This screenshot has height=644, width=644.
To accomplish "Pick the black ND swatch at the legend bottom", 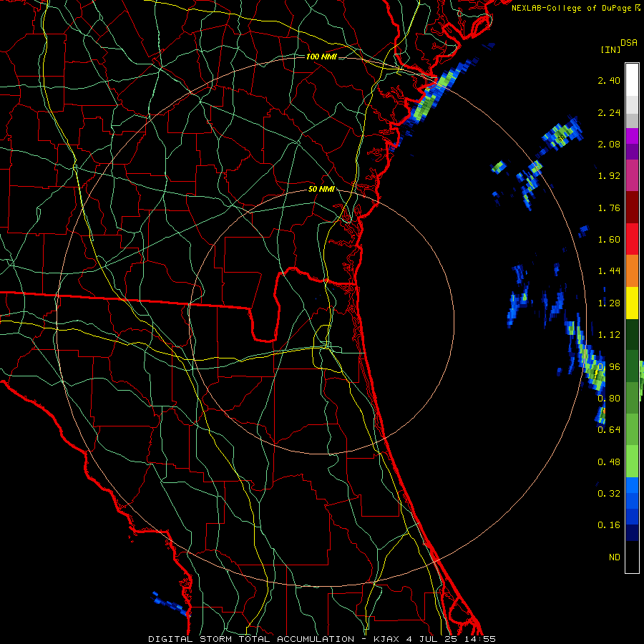I will [x=632, y=557].
